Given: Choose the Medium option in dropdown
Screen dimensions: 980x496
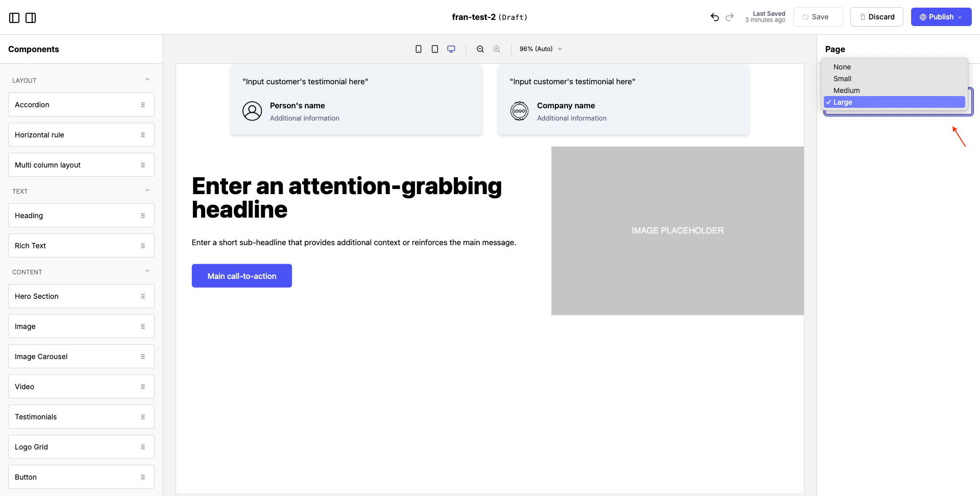Looking at the screenshot, I should (x=846, y=90).
